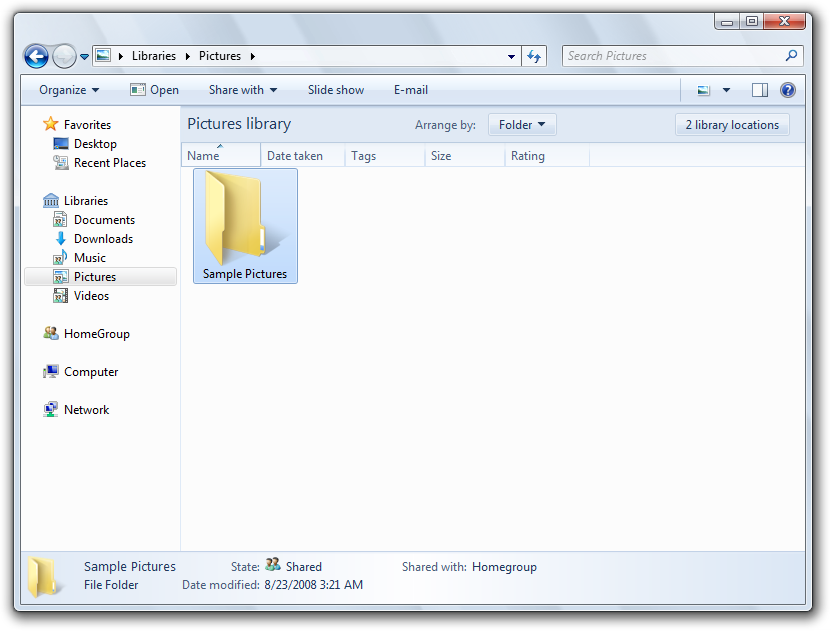The image size is (832, 632).
Task: Open Network in the navigation pane
Action: [x=86, y=410]
